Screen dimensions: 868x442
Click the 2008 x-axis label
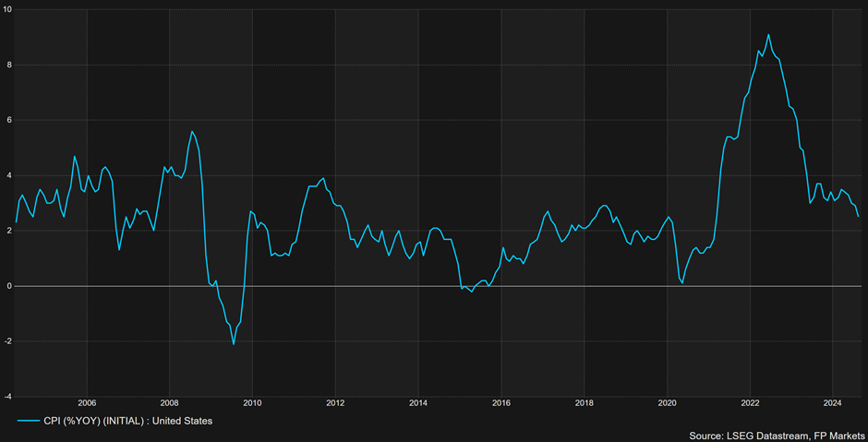170,402
